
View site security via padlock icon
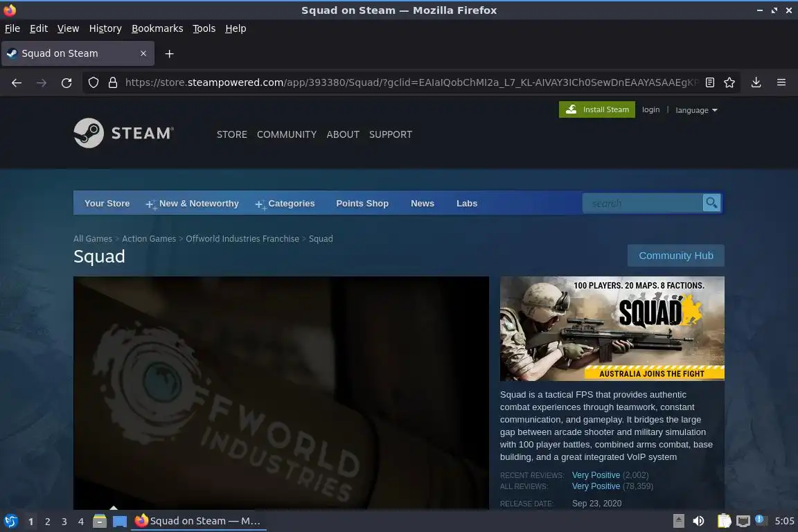(x=113, y=82)
